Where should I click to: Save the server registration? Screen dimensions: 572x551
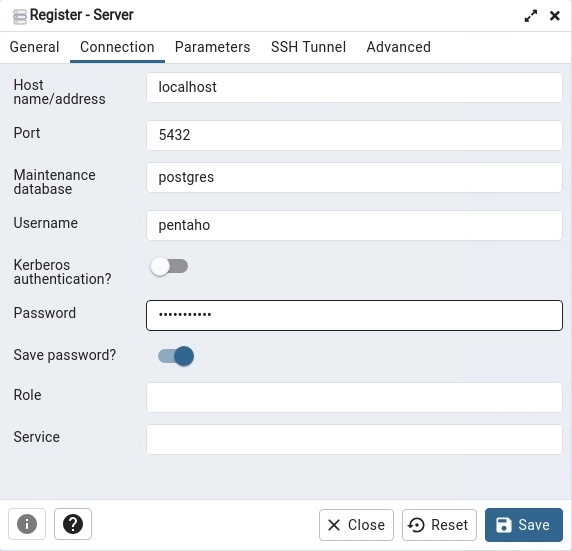click(524, 525)
